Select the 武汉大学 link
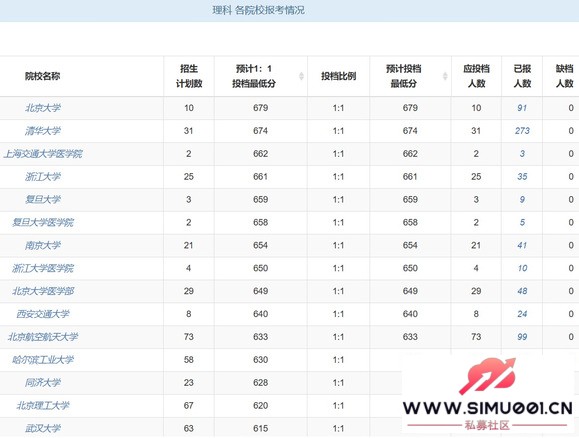The height and width of the screenshot is (438, 579). [x=43, y=428]
